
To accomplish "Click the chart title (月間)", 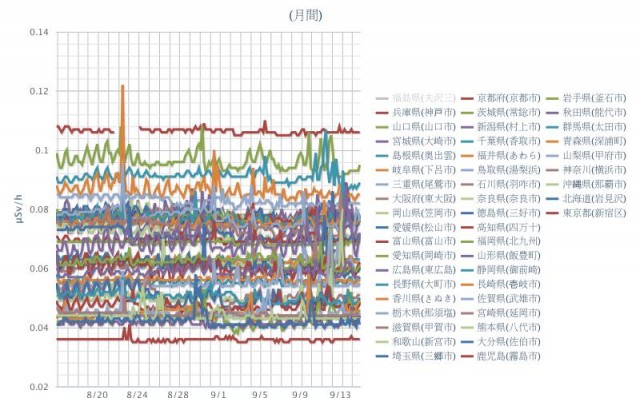I will tap(306, 16).
